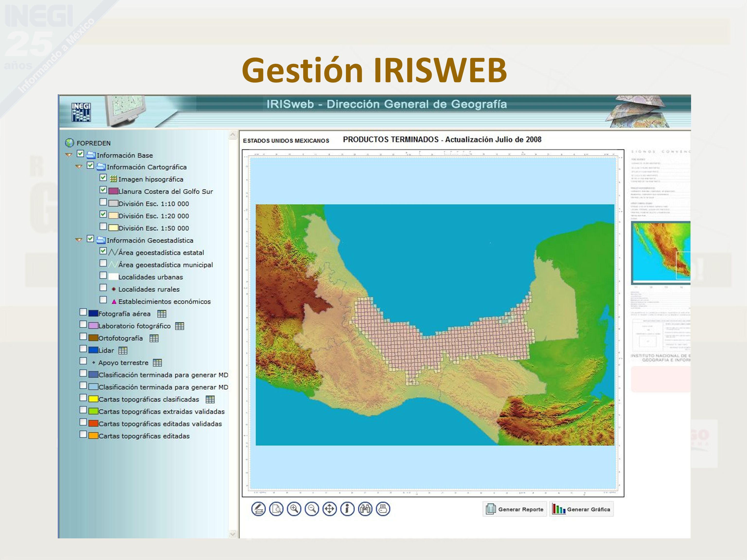The height and width of the screenshot is (560, 747).
Task: Select the identify info tool
Action: pyautogui.click(x=347, y=509)
